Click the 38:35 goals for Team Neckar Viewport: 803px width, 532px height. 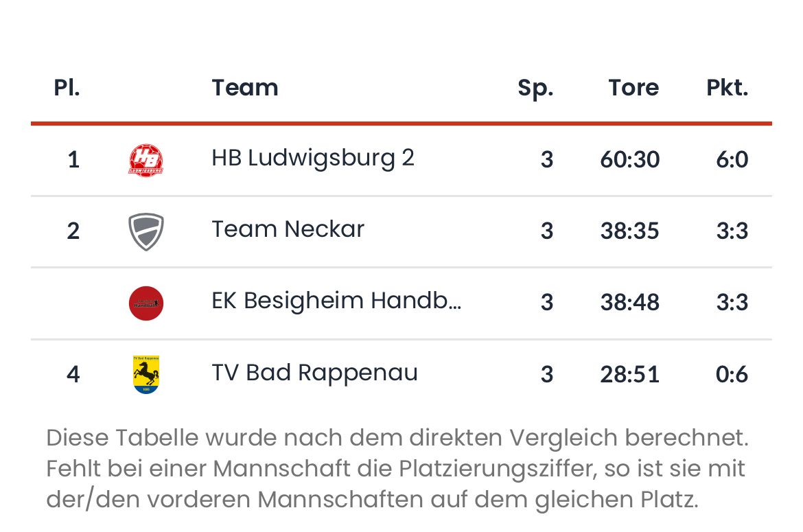[629, 231]
